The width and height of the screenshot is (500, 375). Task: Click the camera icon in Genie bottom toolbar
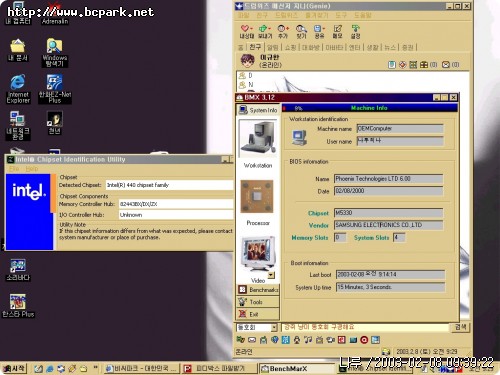coord(331,340)
